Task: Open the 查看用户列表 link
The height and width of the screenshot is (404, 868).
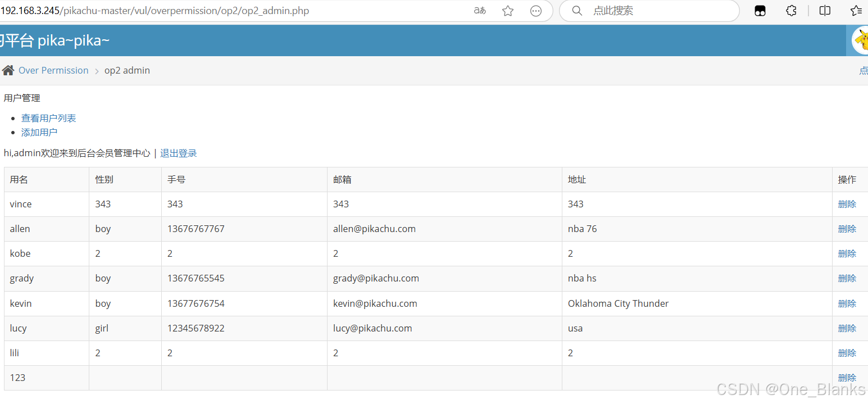Action: click(x=48, y=118)
